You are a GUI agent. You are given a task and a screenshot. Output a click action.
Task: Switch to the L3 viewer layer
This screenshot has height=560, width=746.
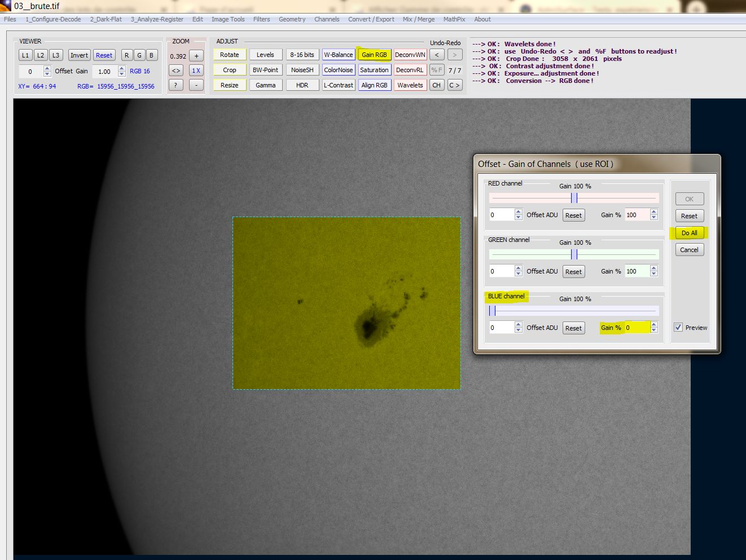point(56,55)
